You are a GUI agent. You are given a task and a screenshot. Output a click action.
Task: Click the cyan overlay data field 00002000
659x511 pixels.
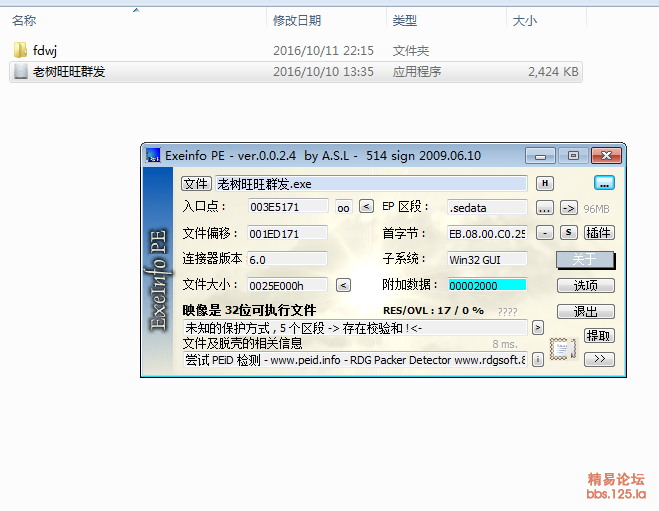488,285
